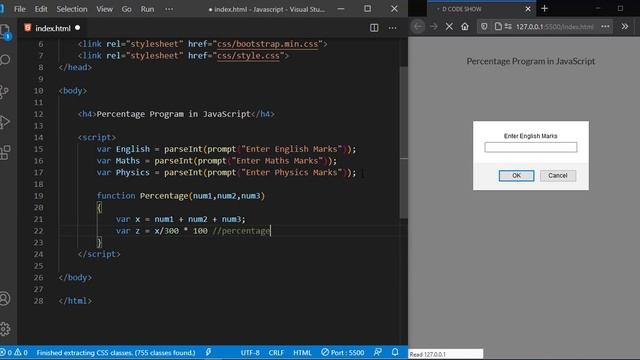The width and height of the screenshot is (640, 360).
Task: Open the View menu
Action: [x=104, y=9]
